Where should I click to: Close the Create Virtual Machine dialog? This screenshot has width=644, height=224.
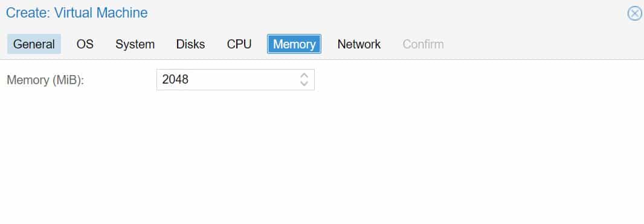pos(634,13)
